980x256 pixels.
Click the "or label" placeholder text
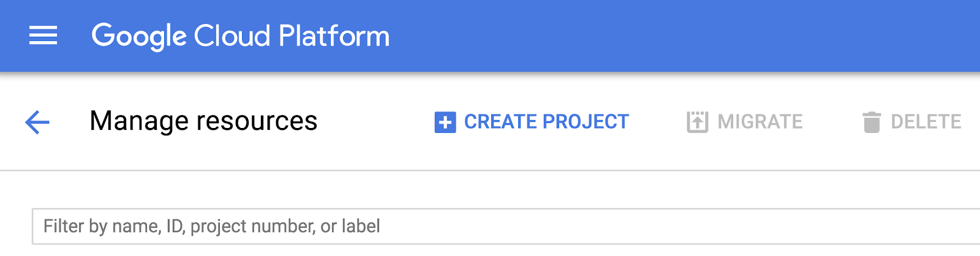click(350, 227)
